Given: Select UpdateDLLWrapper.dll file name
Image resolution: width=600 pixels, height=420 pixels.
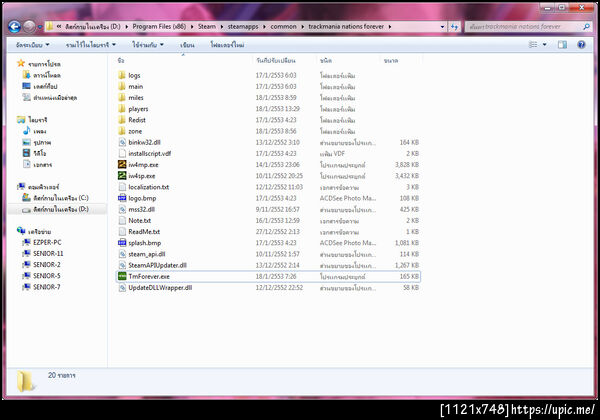Looking at the screenshot, I should tap(160, 288).
